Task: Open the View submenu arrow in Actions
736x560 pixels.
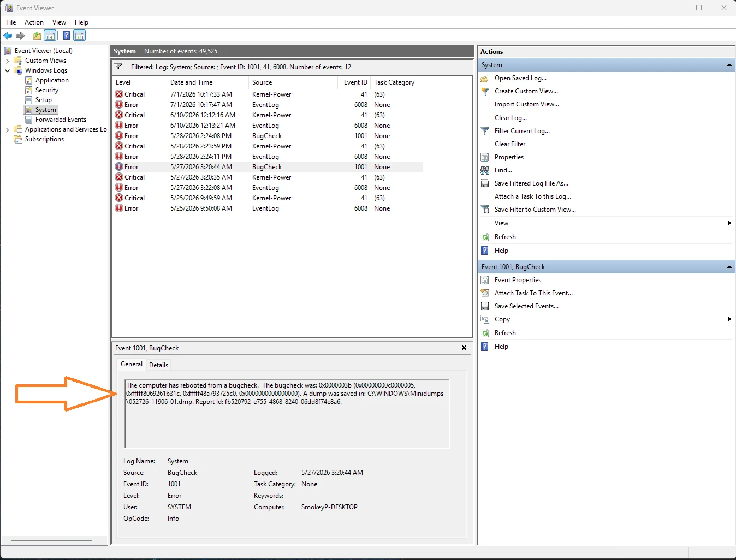Action: 729,223
